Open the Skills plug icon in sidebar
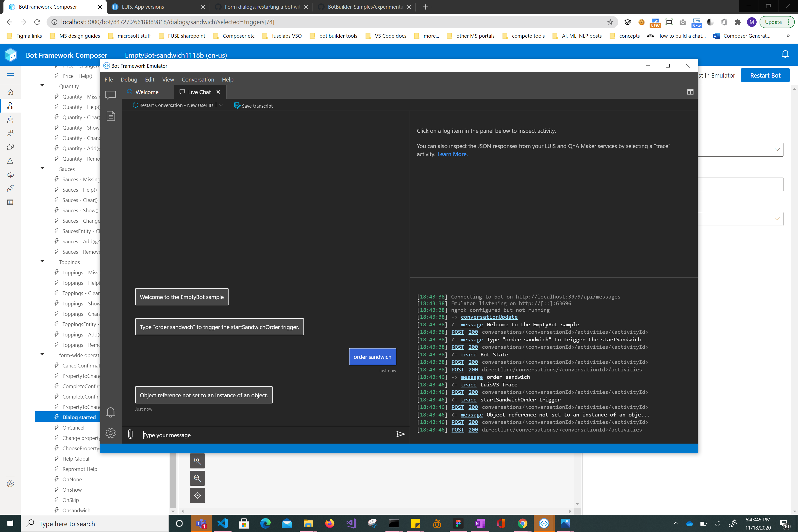This screenshot has height=532, width=798. pos(11,189)
